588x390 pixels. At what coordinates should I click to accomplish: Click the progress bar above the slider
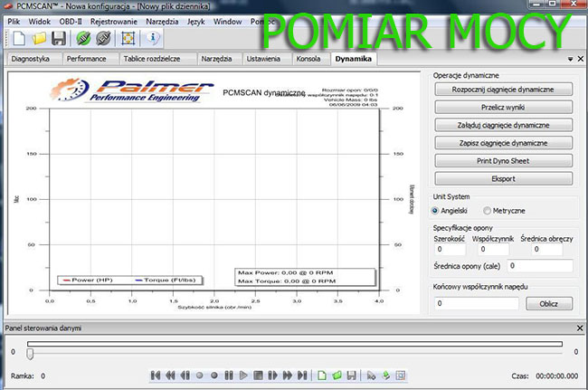[x=295, y=344]
